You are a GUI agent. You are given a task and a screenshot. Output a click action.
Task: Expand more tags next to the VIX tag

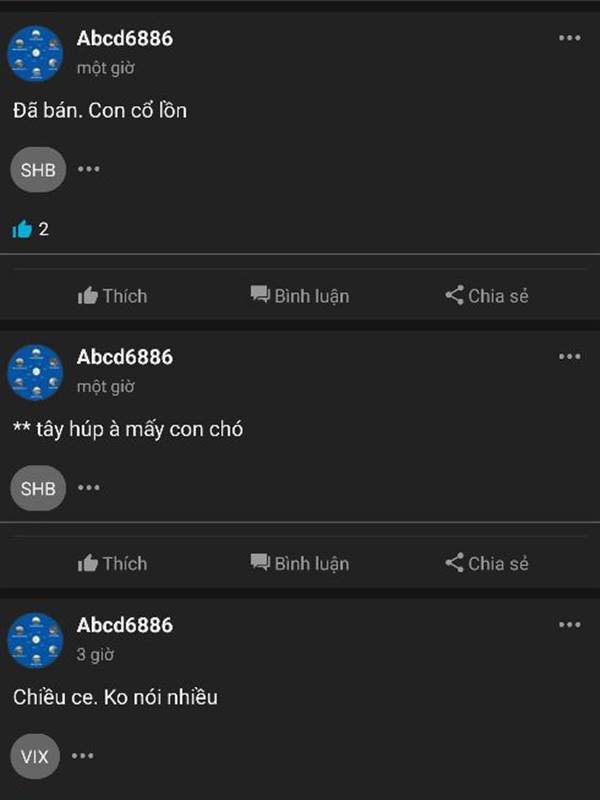(x=83, y=756)
